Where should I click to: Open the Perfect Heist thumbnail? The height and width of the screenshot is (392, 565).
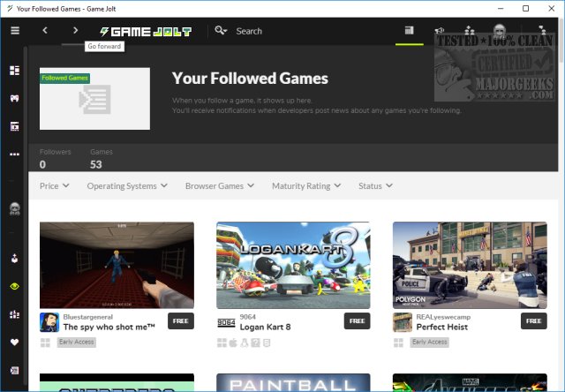click(470, 265)
